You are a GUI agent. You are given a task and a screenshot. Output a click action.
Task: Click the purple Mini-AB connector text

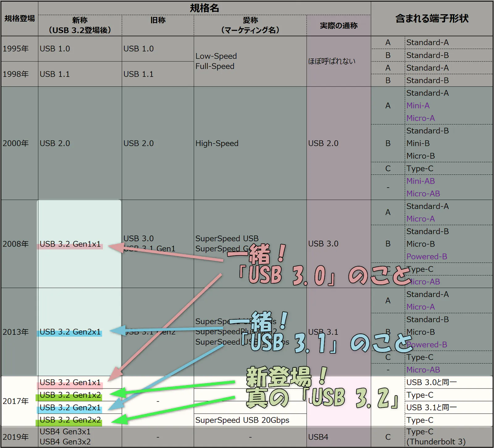pos(421,181)
